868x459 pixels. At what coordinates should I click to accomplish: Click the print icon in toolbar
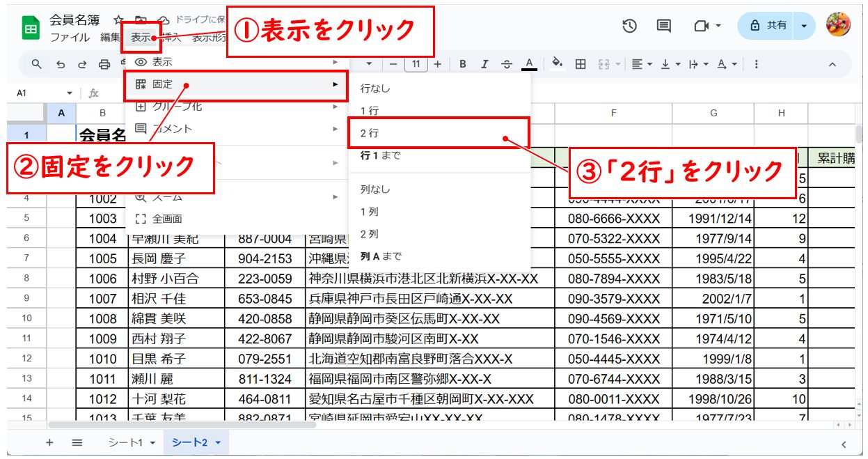pos(104,64)
